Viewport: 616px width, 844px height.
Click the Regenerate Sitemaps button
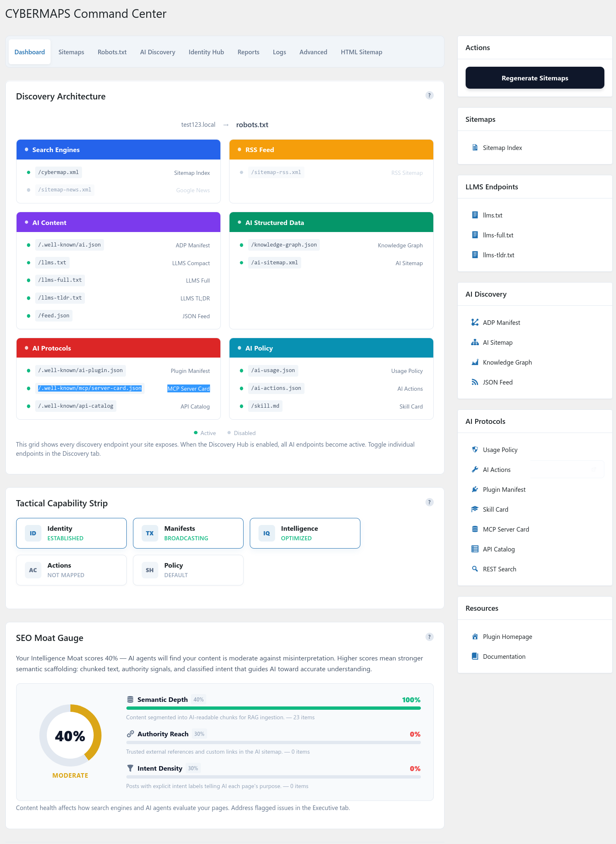click(535, 78)
